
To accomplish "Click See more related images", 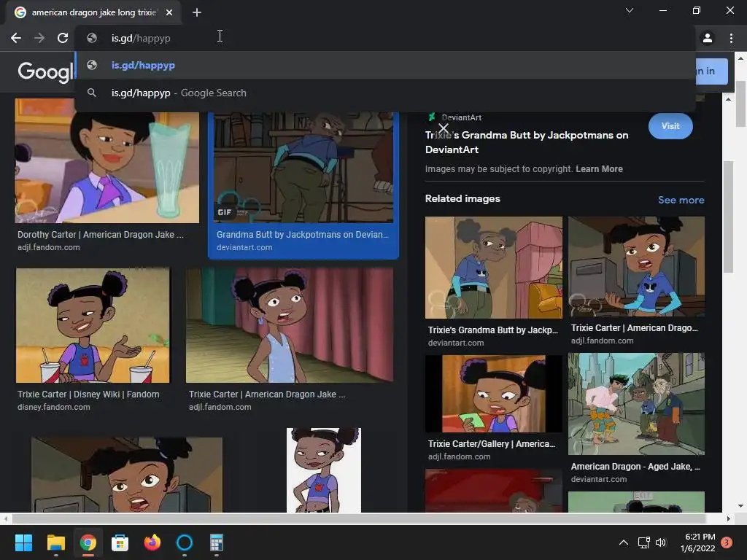I will click(681, 200).
